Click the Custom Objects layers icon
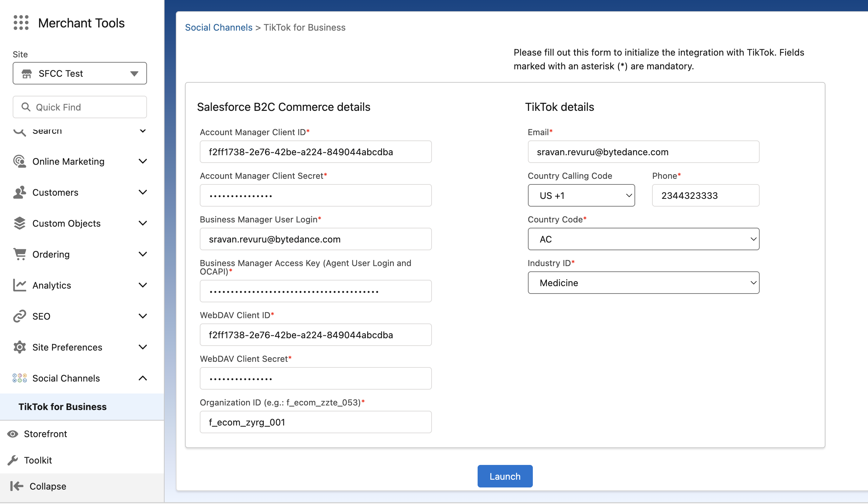 [x=20, y=223]
